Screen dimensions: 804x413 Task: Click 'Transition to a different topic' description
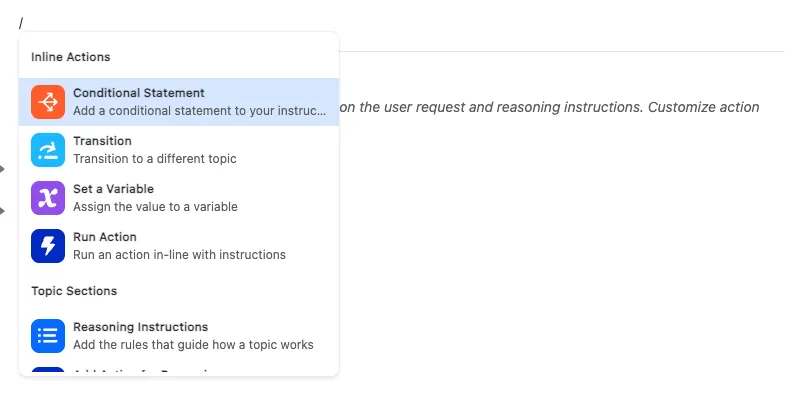tap(154, 159)
